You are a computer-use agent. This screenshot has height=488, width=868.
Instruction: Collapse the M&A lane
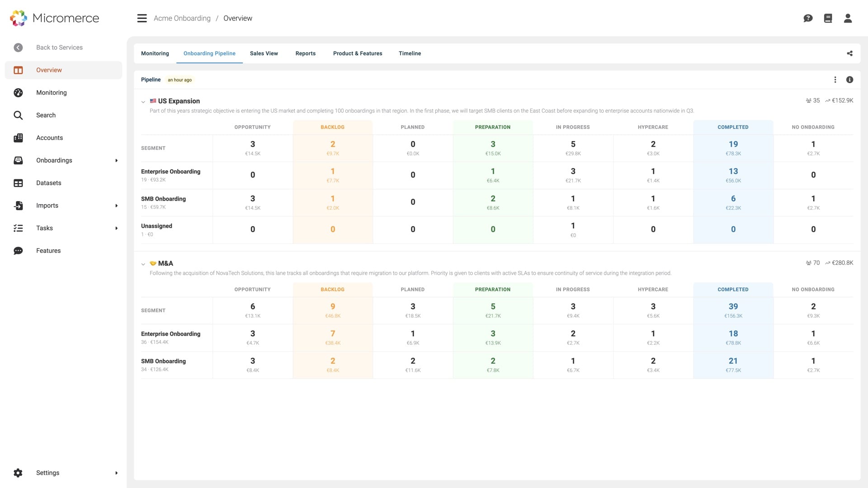point(143,264)
